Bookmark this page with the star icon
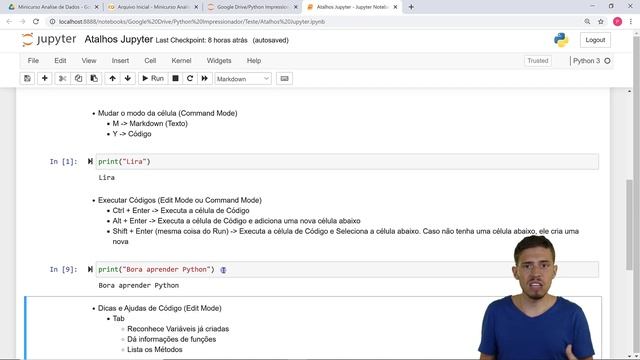Screen dimensions: 640x360 point(601,22)
